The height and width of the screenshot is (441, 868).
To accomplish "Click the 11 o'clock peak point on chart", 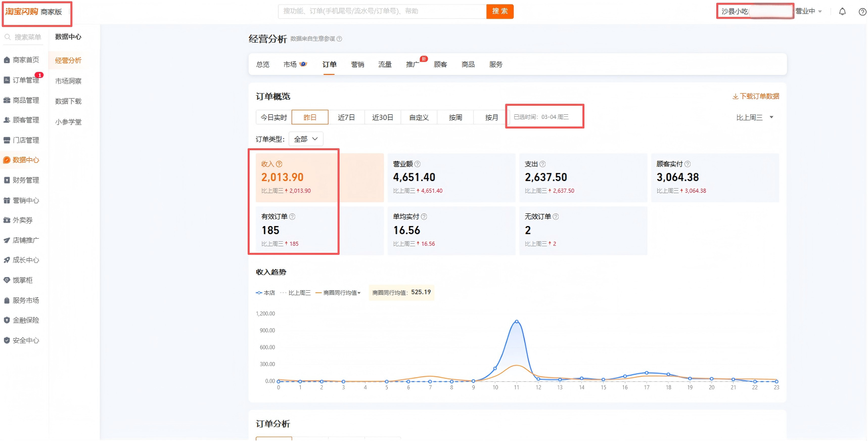I will pyautogui.click(x=517, y=322).
